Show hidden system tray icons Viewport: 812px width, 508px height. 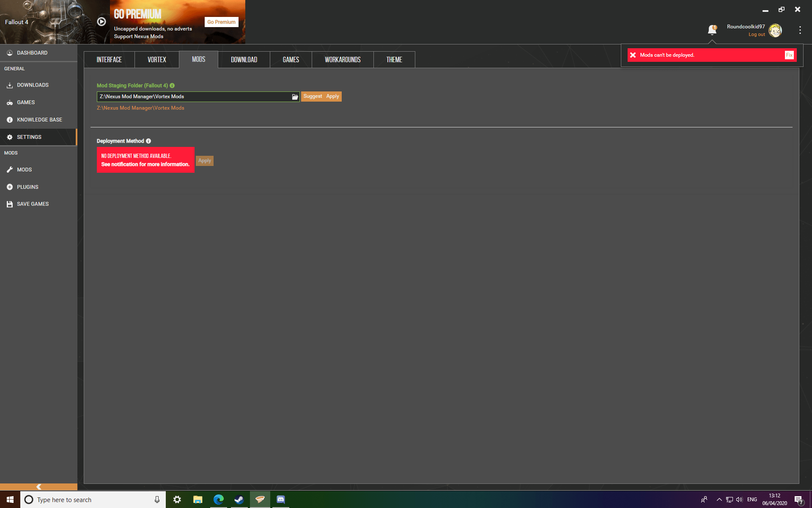point(719,500)
